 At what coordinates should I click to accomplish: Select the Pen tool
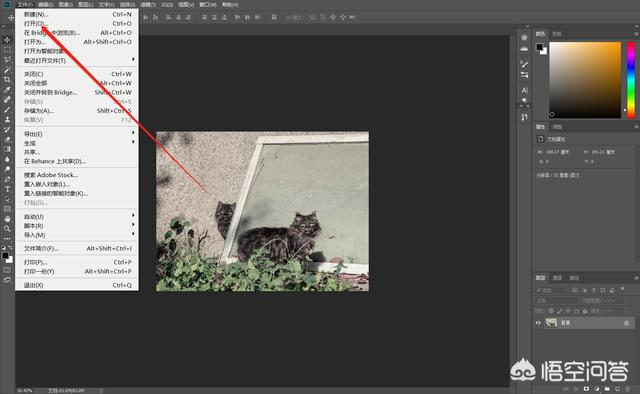[x=7, y=179]
